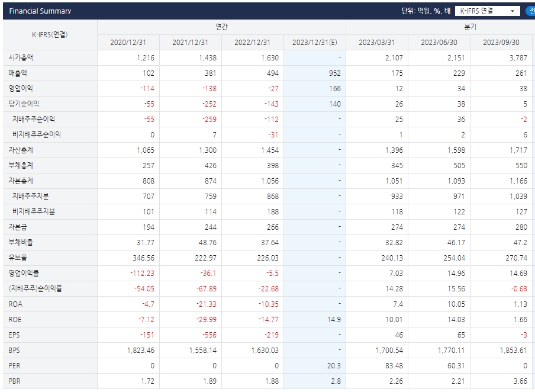Image resolution: width=535 pixels, height=392 pixels.
Task: Click the ROE row label
Action: pos(15,319)
